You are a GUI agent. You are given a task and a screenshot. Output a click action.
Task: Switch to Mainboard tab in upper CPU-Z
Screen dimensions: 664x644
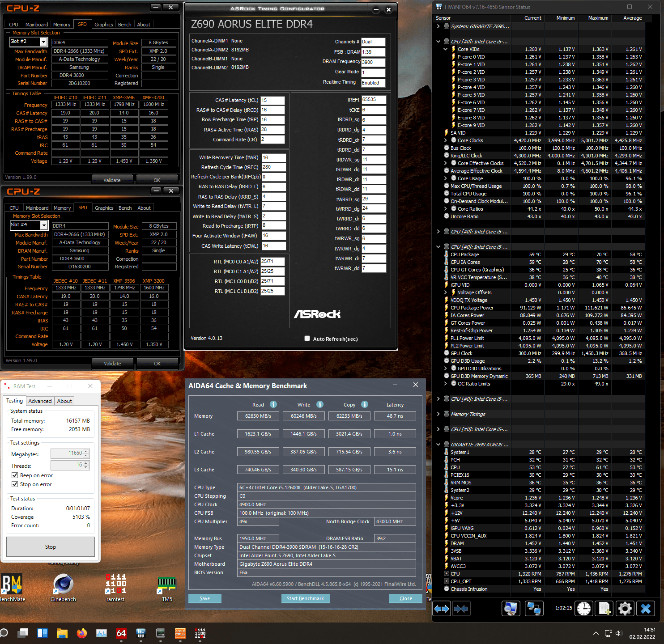(37, 25)
